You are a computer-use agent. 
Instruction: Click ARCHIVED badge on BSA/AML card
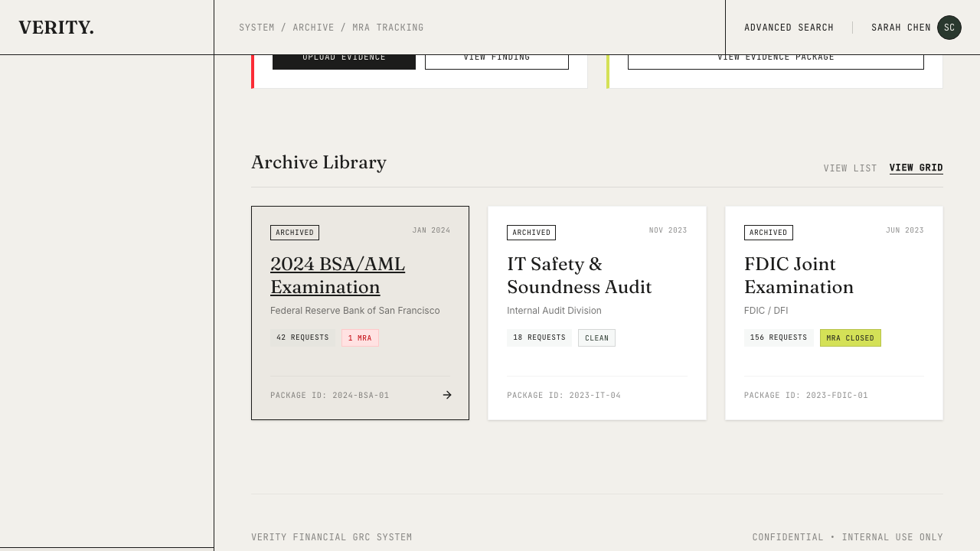(x=295, y=233)
